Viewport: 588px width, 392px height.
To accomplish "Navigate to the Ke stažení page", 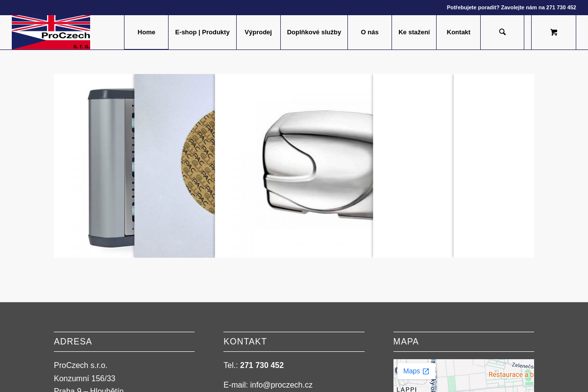I will click(x=414, y=32).
